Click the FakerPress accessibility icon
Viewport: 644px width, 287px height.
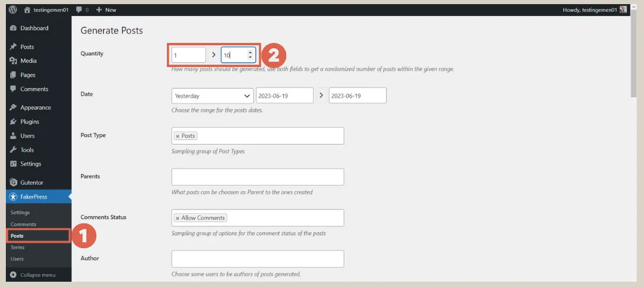pos(13,196)
